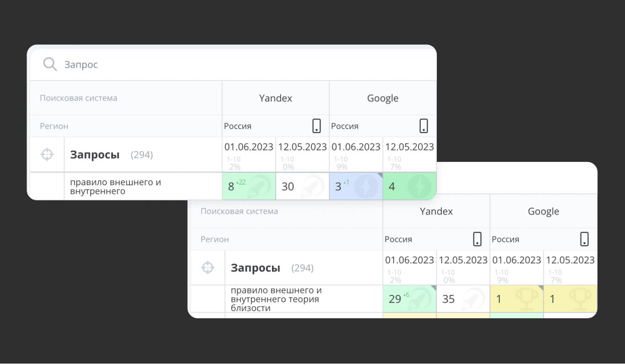Click the 1-10 7% stat in lower card
Viewport: 625px width, 364px height.
click(x=555, y=276)
